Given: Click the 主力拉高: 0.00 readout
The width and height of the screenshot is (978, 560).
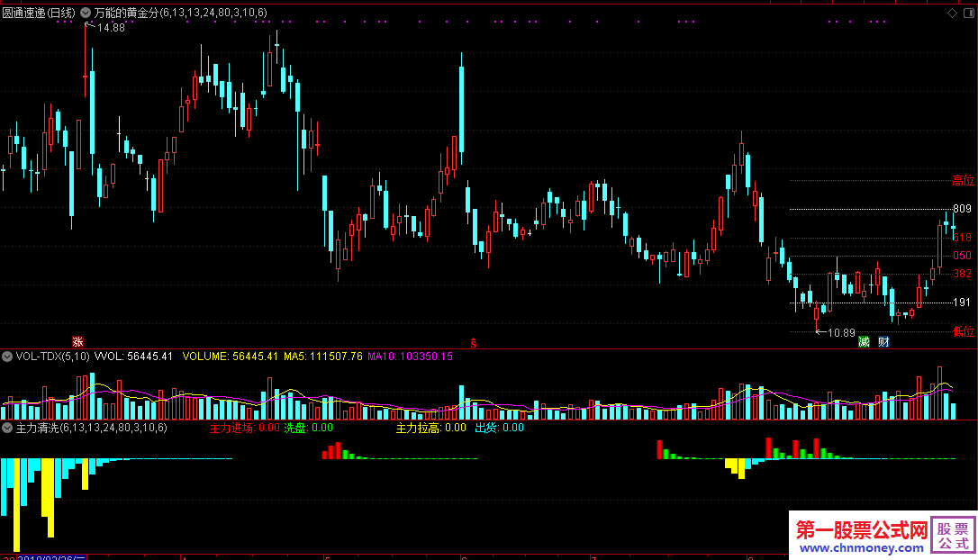Looking at the screenshot, I should point(431,428).
